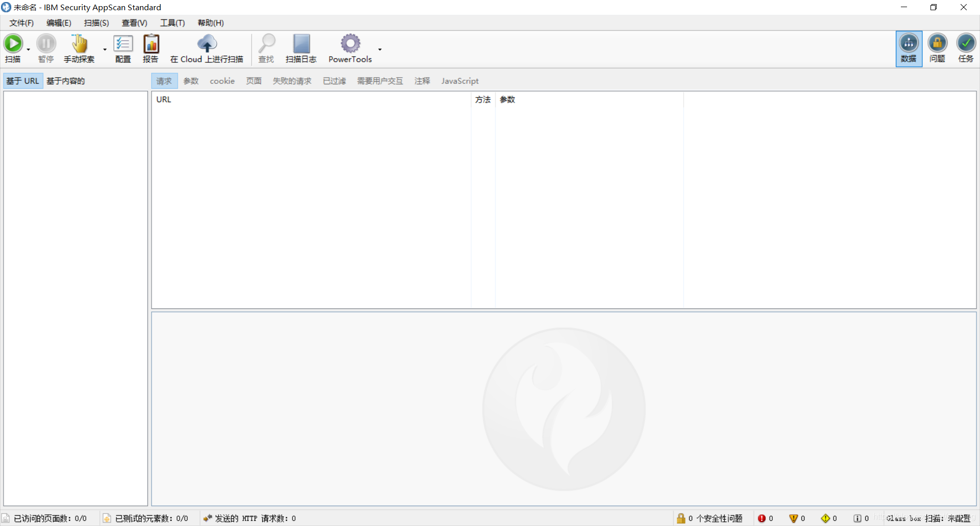Click the 查找 magnifier icon

tap(266, 43)
